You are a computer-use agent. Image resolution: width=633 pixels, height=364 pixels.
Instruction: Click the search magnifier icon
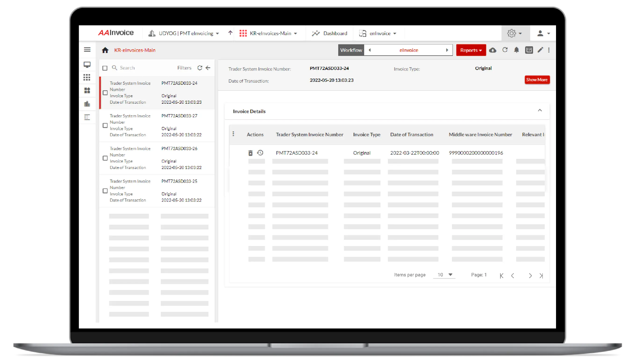click(115, 68)
